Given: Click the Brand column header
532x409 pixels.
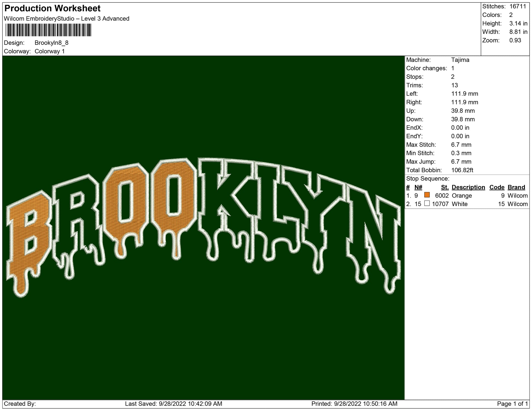Looking at the screenshot, I should pos(516,187).
